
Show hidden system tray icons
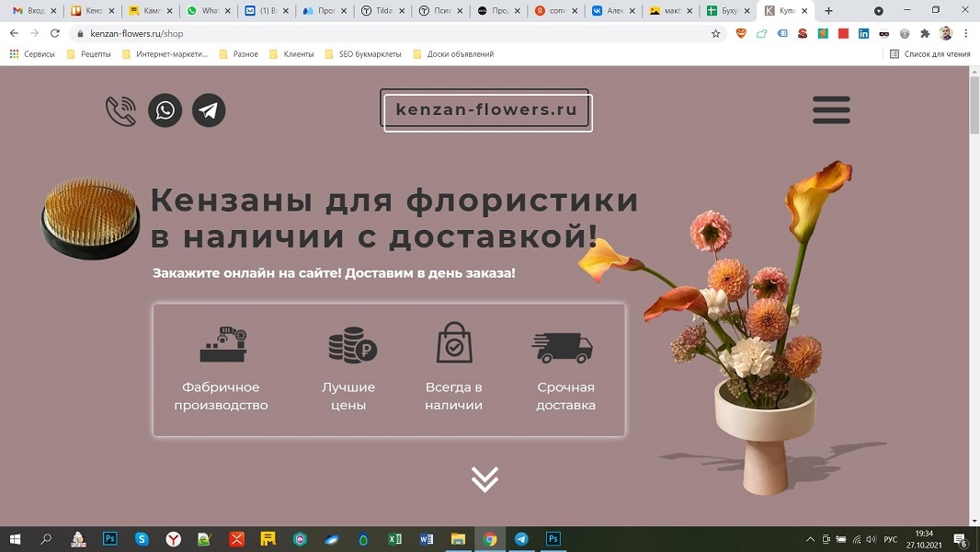tap(810, 539)
